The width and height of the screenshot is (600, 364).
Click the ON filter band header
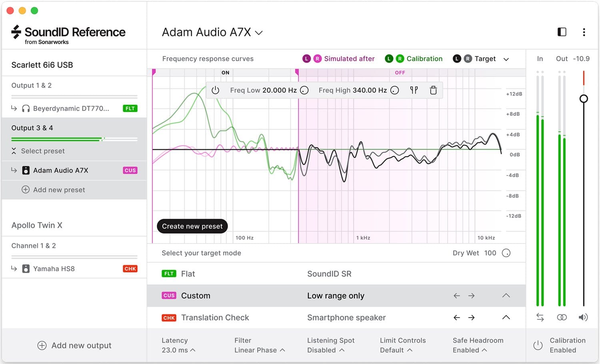point(225,73)
